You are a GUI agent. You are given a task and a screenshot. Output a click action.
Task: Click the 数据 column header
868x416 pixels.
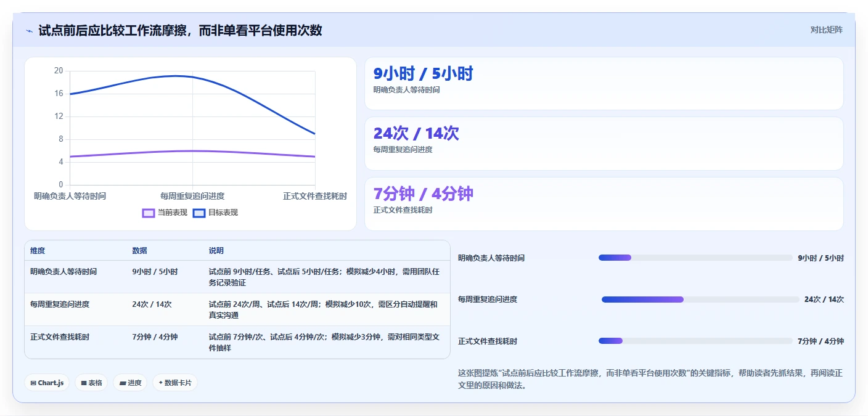pos(139,251)
